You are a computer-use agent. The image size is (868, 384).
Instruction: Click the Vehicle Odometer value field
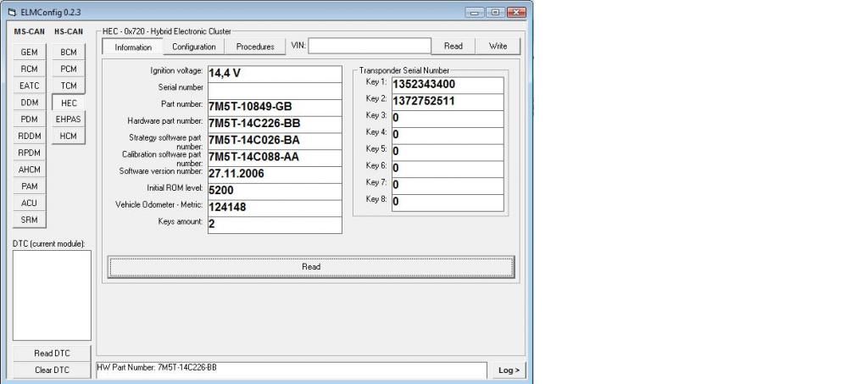coord(274,206)
